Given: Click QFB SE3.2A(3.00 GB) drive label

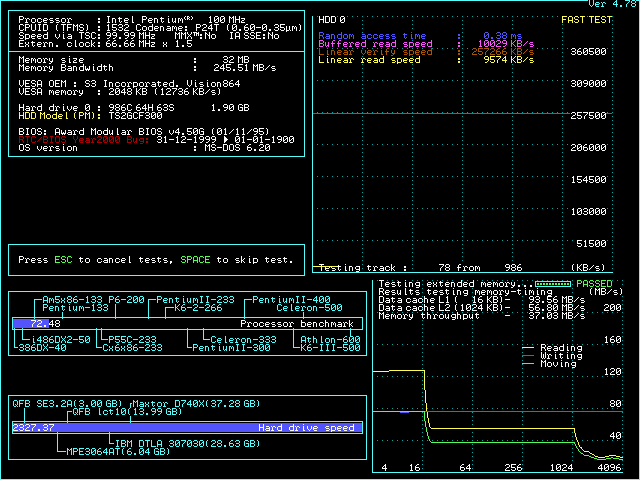Looking at the screenshot, I should (x=67, y=404).
